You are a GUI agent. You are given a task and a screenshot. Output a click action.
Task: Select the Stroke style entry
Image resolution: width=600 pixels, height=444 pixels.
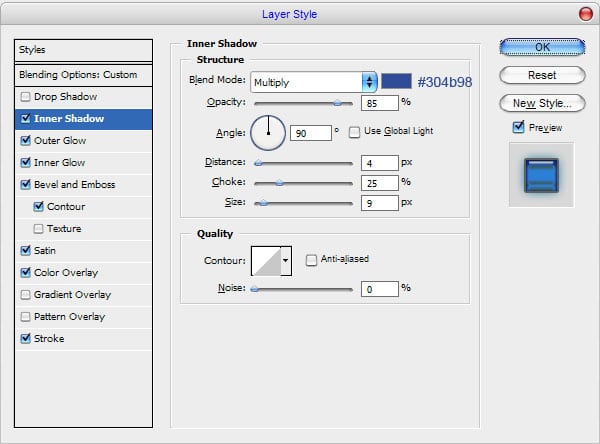49,339
